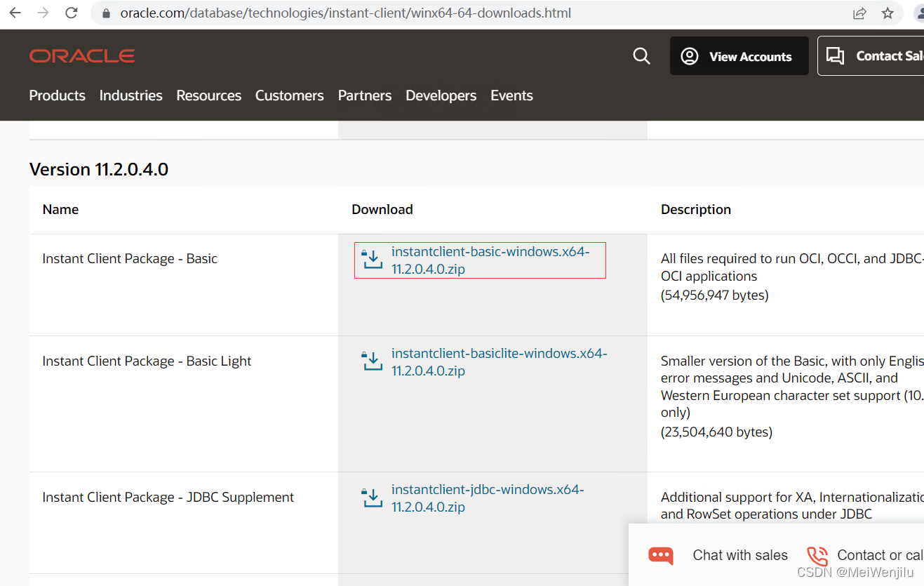The width and height of the screenshot is (924, 586).
Task: Click the Instant Client Package - Basic Light cell
Action: (x=147, y=361)
